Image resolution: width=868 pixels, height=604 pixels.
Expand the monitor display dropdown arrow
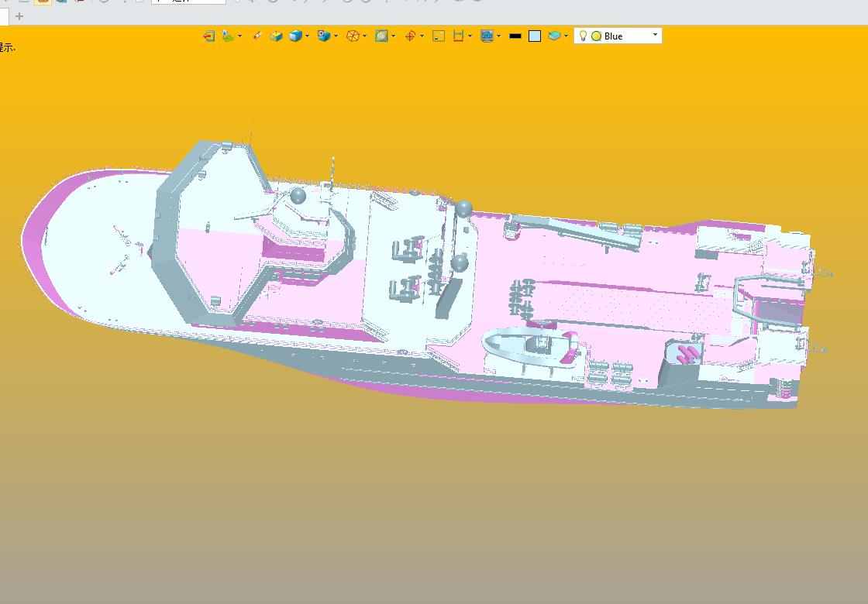(x=499, y=36)
